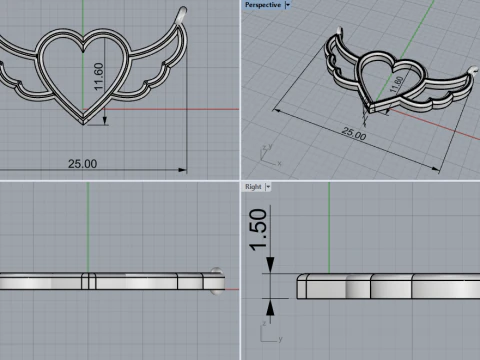Select the 11.60 dimension in Perspective viewport
Viewport: 480px width, 360px height.
[396, 85]
